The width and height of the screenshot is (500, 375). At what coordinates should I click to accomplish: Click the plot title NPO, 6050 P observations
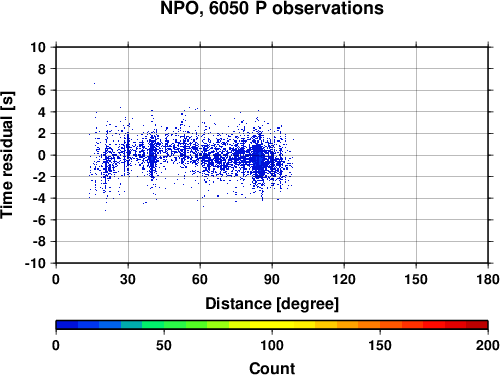[x=272, y=8]
